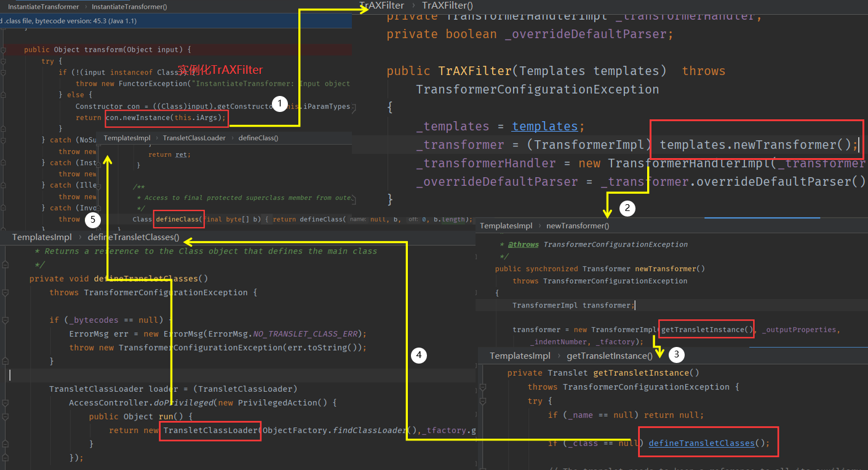The width and height of the screenshot is (868, 470).
Task: Click _outputProperties argument
Action: [x=800, y=330]
